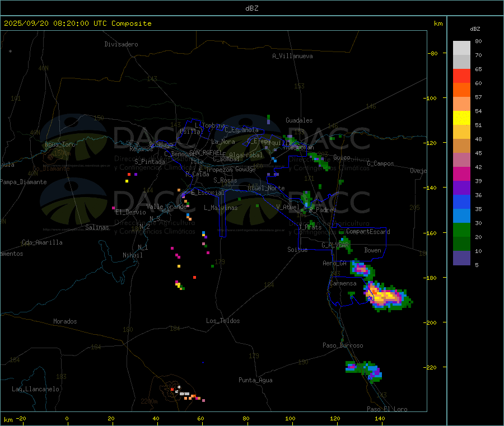Click the magenta radar cell below Aero_GA
Screen dimensions: 504x426
coord(361,269)
